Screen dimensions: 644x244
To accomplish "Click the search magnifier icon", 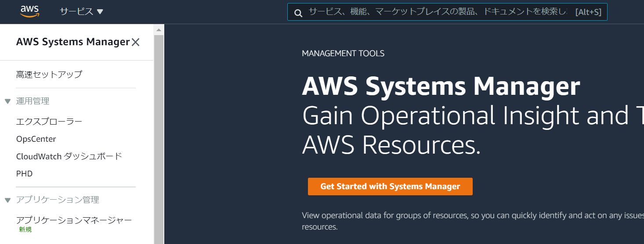I will (298, 13).
